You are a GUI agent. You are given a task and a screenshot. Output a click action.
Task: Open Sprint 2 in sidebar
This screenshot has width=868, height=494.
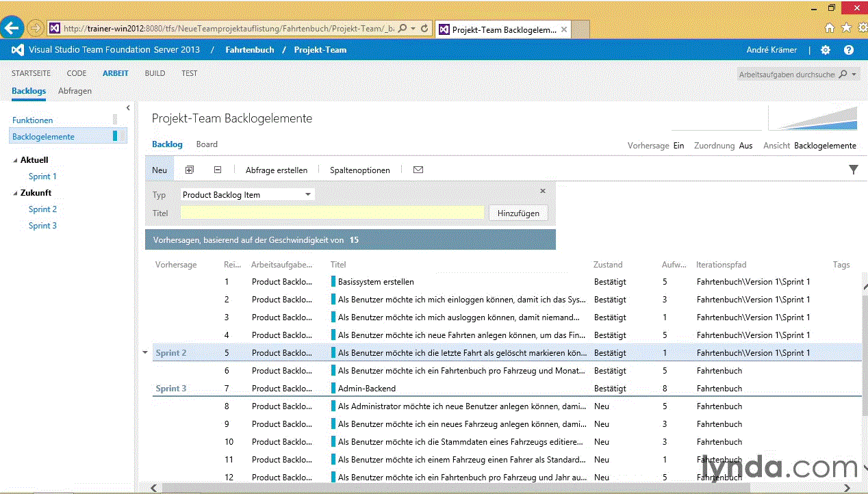pos(42,209)
